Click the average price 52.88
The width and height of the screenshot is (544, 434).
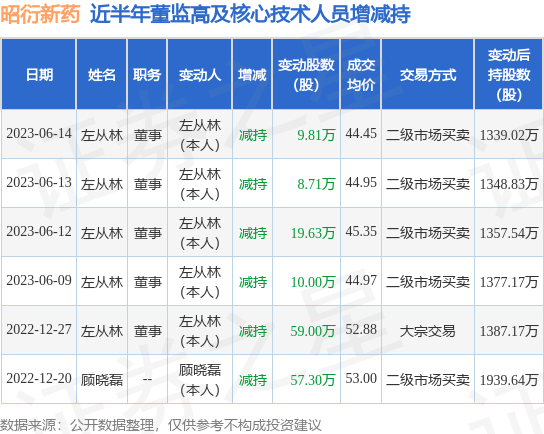pos(361,329)
